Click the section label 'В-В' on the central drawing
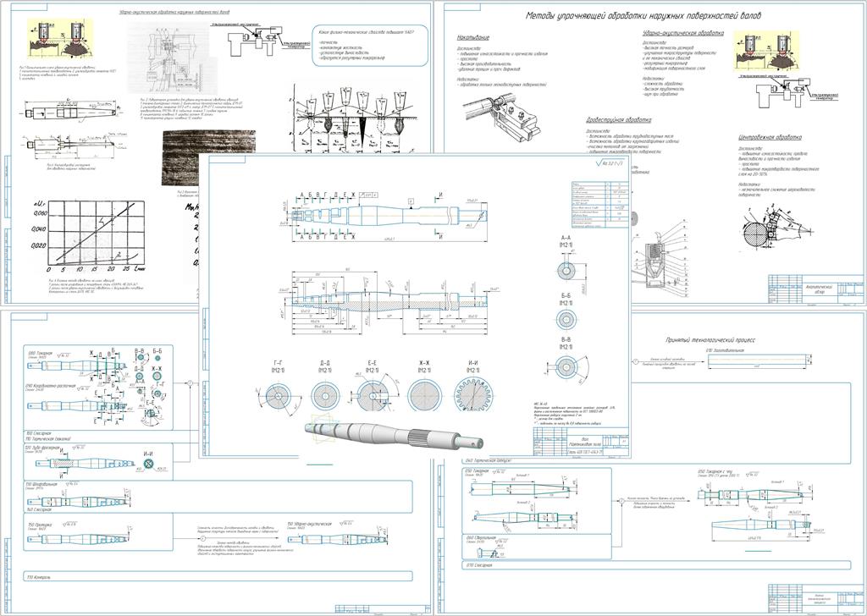 coord(565,339)
